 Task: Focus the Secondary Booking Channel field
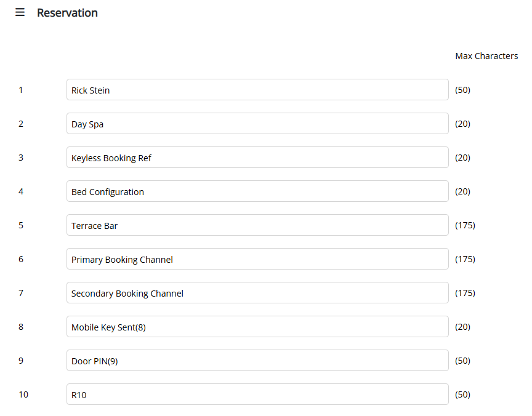(257, 293)
